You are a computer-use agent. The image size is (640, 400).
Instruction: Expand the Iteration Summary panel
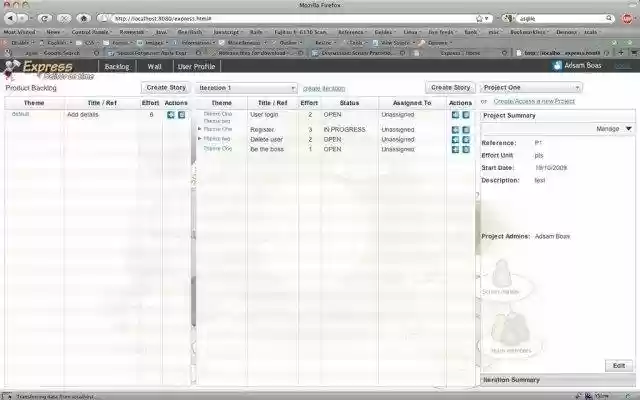[x=558, y=380]
